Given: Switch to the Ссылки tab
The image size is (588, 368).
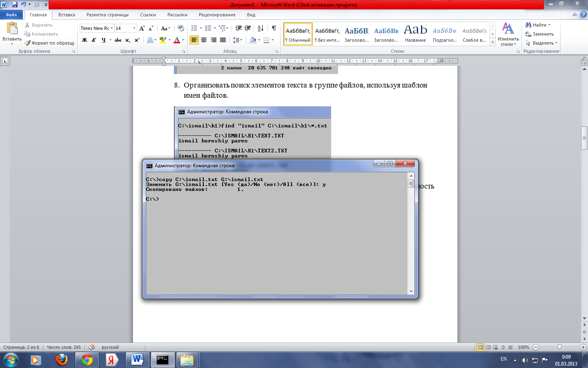Looking at the screenshot, I should click(x=148, y=15).
